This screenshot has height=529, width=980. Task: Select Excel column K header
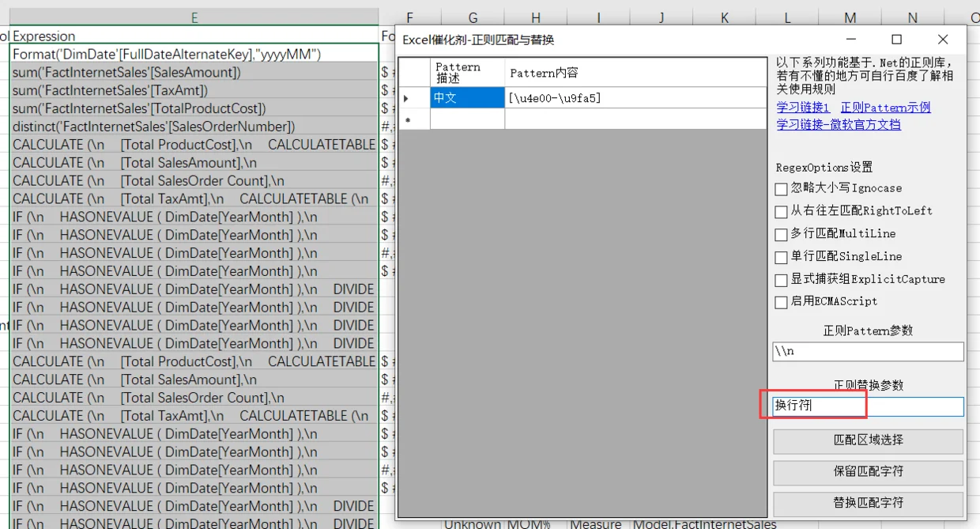pos(724,17)
